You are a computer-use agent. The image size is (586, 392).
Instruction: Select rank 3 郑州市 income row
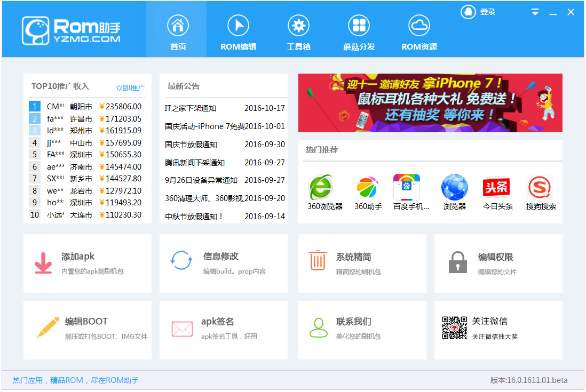[x=85, y=131]
